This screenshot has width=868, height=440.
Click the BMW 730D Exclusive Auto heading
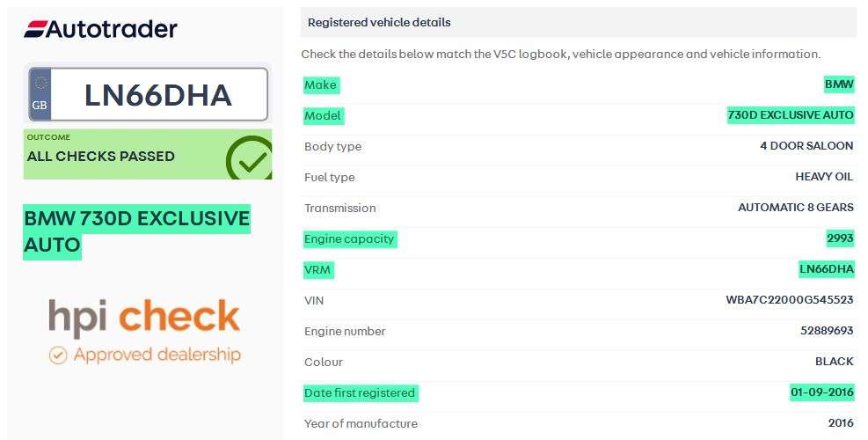136,231
